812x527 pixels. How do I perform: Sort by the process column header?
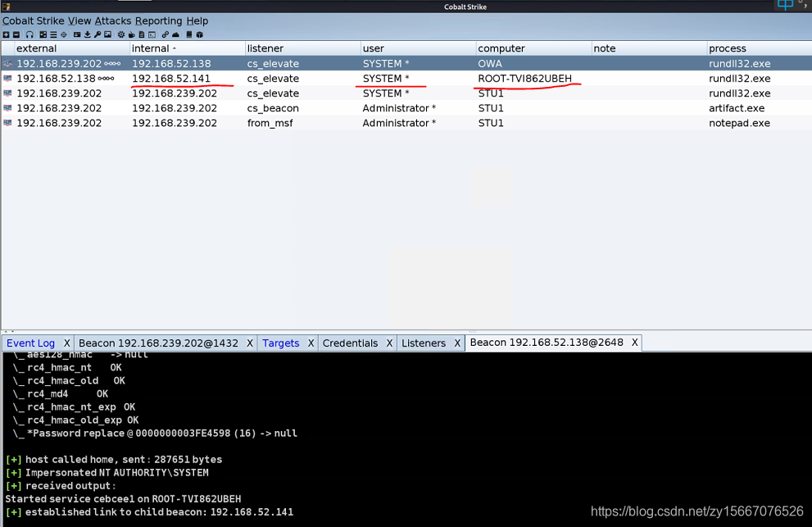(x=760, y=48)
